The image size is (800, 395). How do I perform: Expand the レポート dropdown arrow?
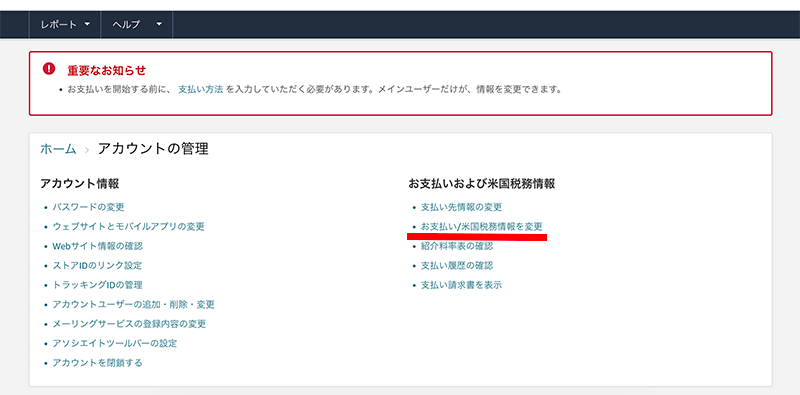[87, 24]
